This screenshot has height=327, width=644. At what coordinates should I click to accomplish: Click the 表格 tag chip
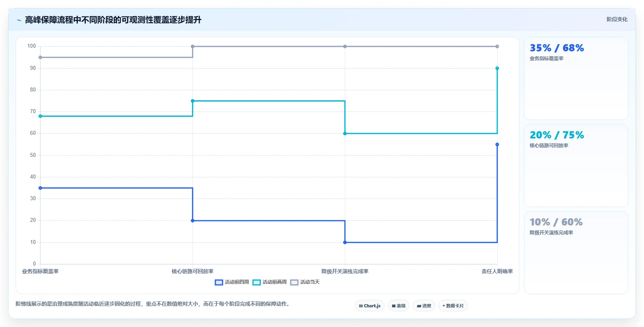point(399,306)
